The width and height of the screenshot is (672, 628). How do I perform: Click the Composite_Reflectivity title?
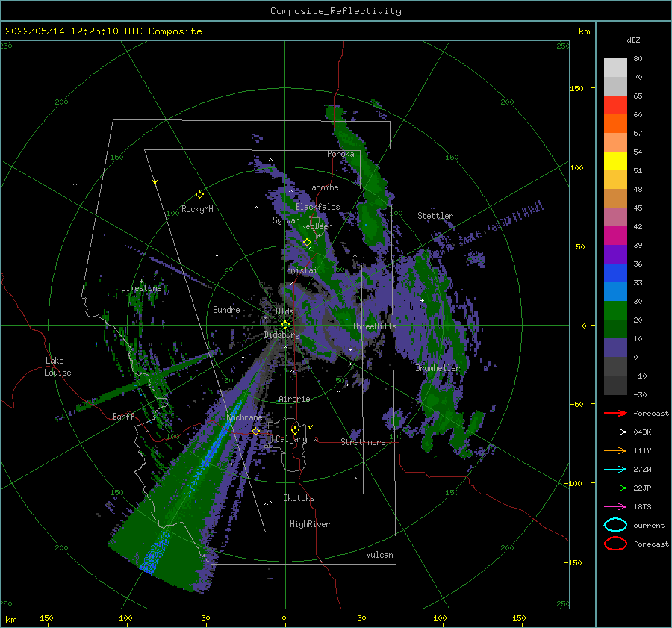pos(336,11)
